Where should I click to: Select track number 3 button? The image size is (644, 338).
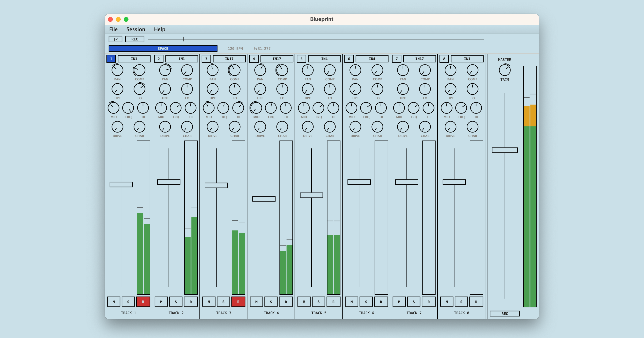coord(206,59)
